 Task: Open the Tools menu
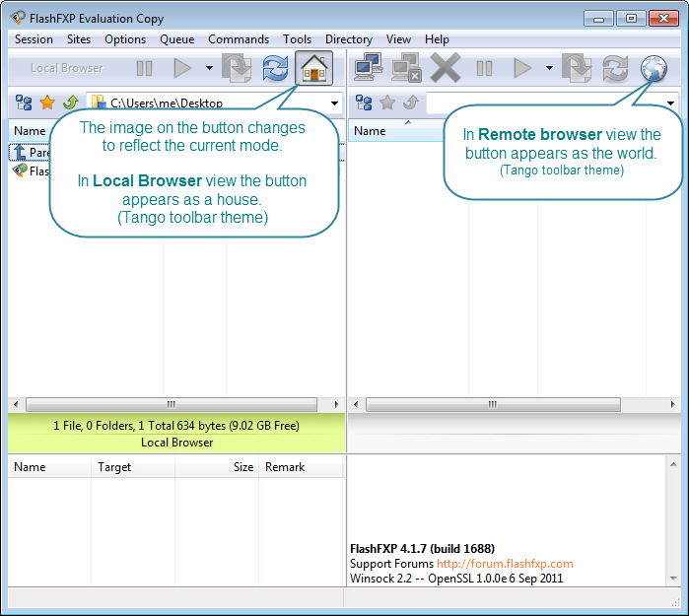[x=297, y=39]
